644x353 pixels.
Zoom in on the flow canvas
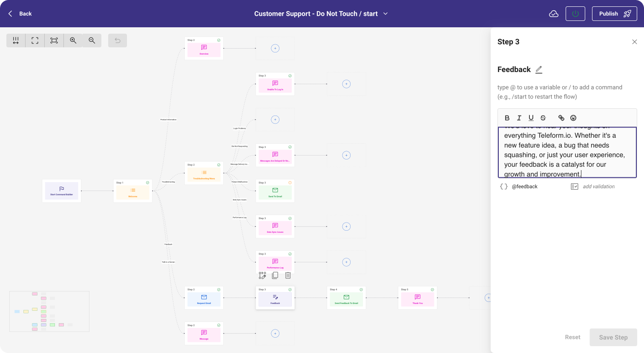[x=73, y=41]
